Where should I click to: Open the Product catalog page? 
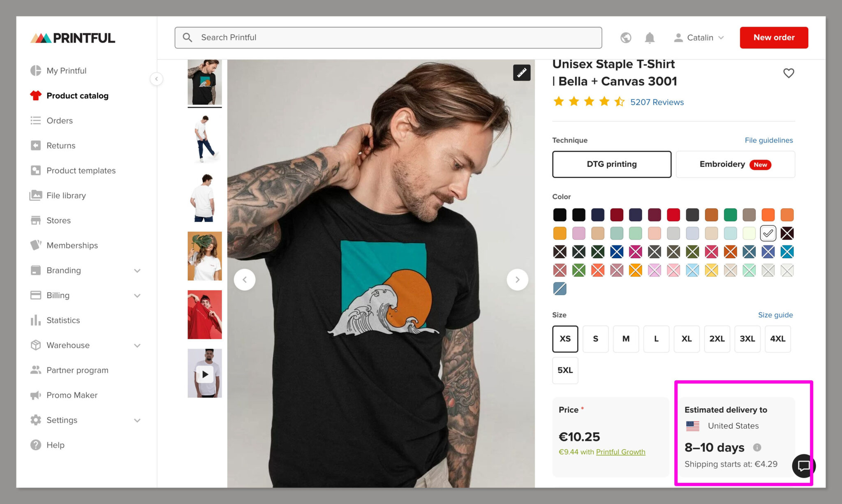point(77,95)
